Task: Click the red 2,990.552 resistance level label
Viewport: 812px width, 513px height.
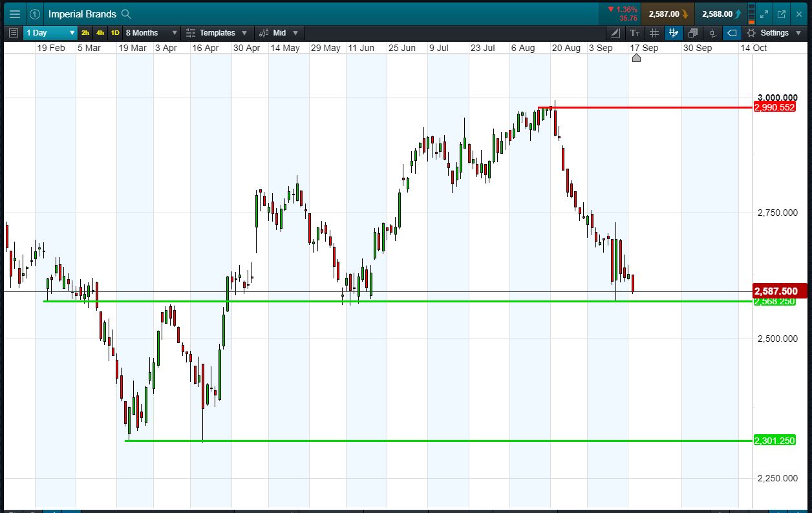Action: (x=774, y=107)
